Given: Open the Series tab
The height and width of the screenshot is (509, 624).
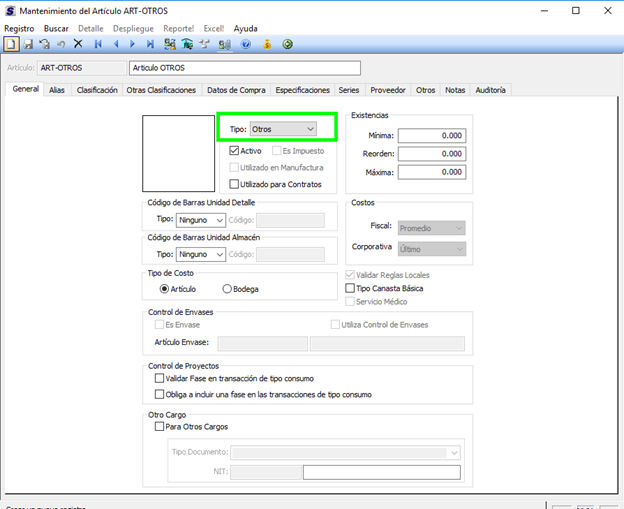Looking at the screenshot, I should coord(349,90).
